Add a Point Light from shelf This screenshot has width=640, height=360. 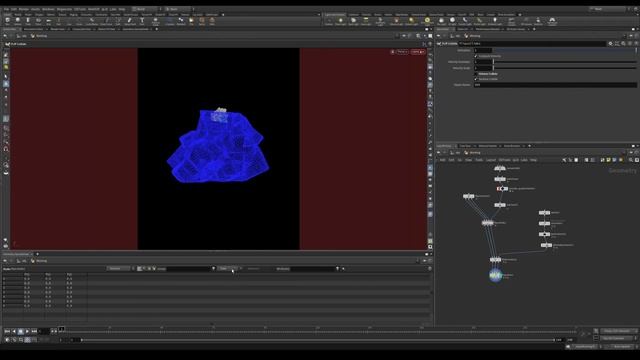click(340, 21)
